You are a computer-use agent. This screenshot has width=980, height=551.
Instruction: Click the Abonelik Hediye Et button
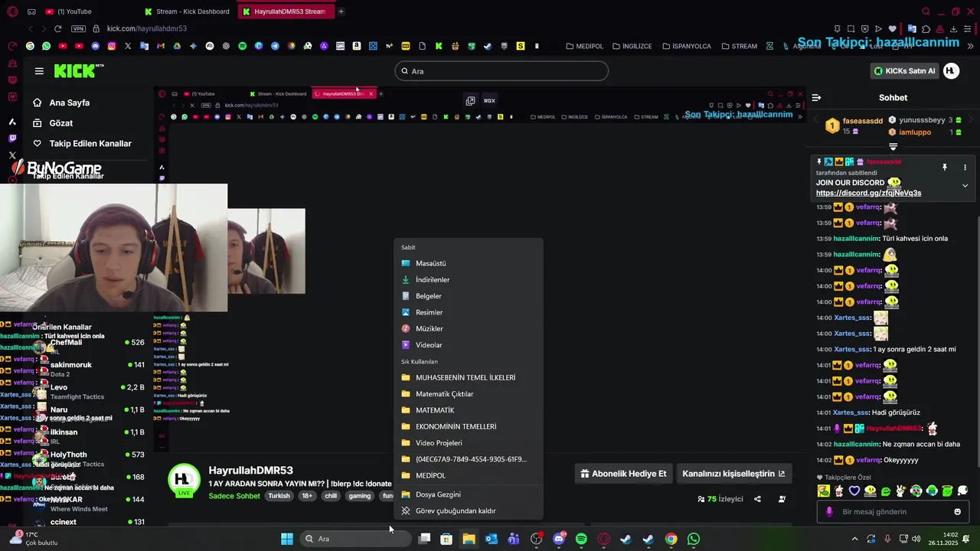point(623,474)
